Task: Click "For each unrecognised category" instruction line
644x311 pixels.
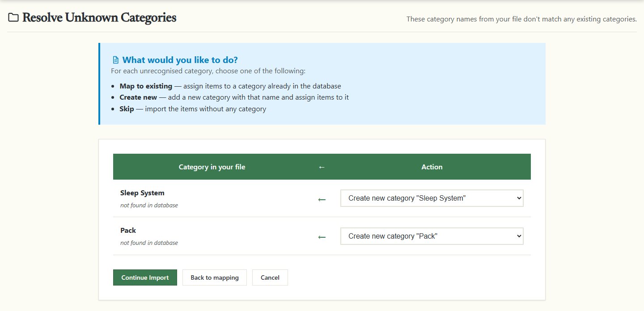Action: click(208, 71)
